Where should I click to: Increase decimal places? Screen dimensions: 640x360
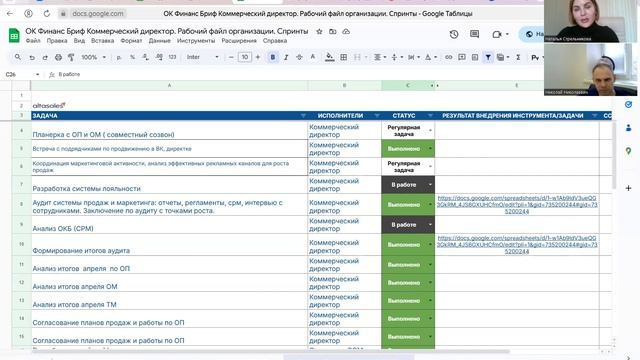point(159,58)
